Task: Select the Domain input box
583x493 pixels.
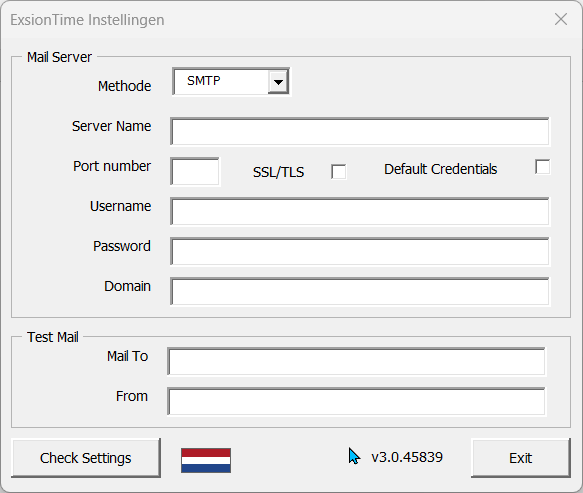Action: [360, 291]
